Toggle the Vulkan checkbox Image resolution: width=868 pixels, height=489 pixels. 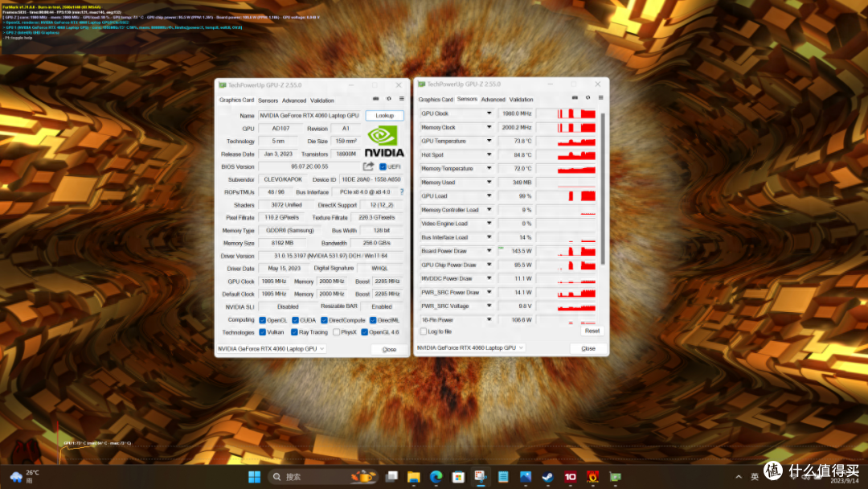pyautogui.click(x=262, y=332)
